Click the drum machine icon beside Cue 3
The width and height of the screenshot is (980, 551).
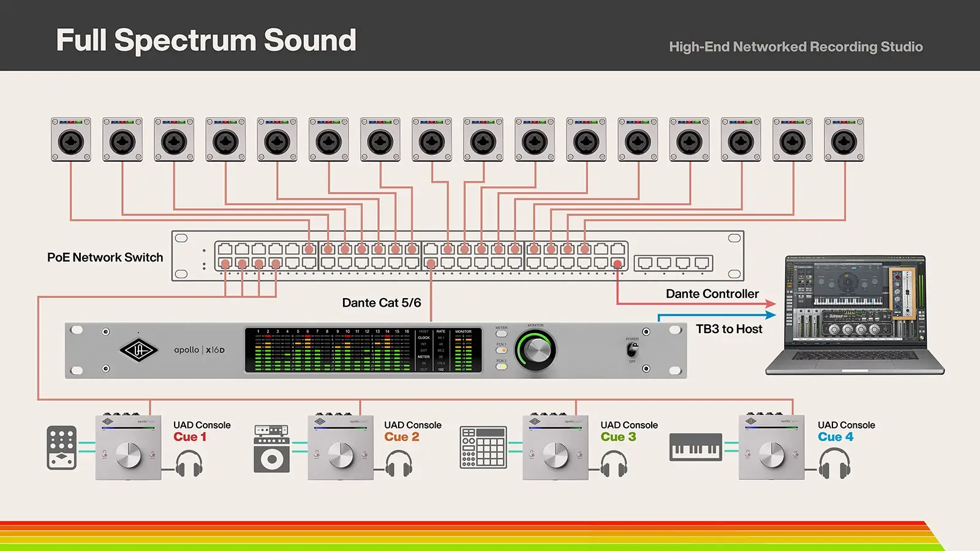coord(483,448)
